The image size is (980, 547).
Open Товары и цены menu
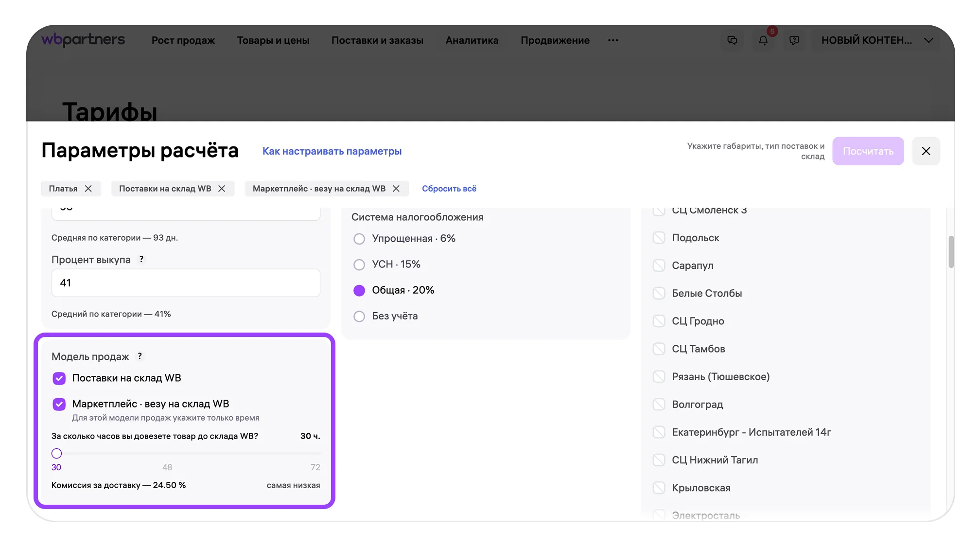point(273,40)
